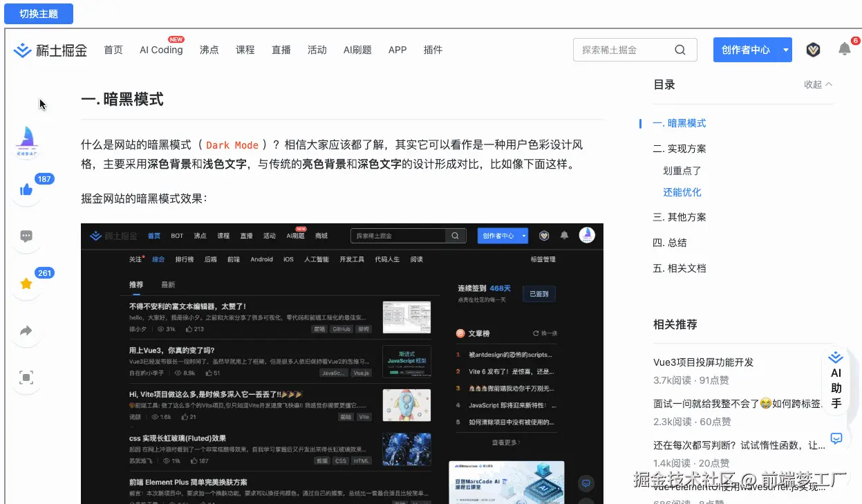Like the article with the thumbs-up icon

coord(26,189)
